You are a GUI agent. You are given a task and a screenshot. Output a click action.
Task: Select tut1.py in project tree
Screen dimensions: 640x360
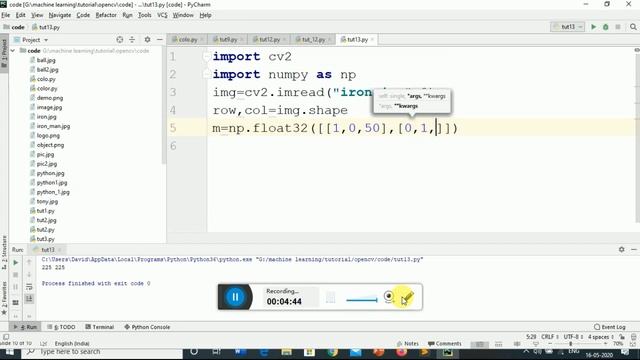click(x=45, y=211)
